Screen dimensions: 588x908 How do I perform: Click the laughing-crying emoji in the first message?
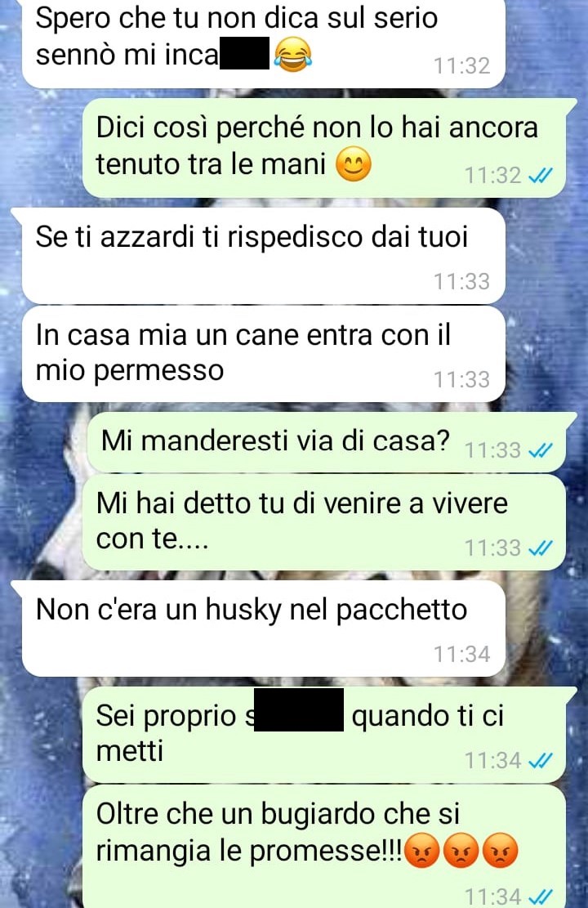pos(293,54)
